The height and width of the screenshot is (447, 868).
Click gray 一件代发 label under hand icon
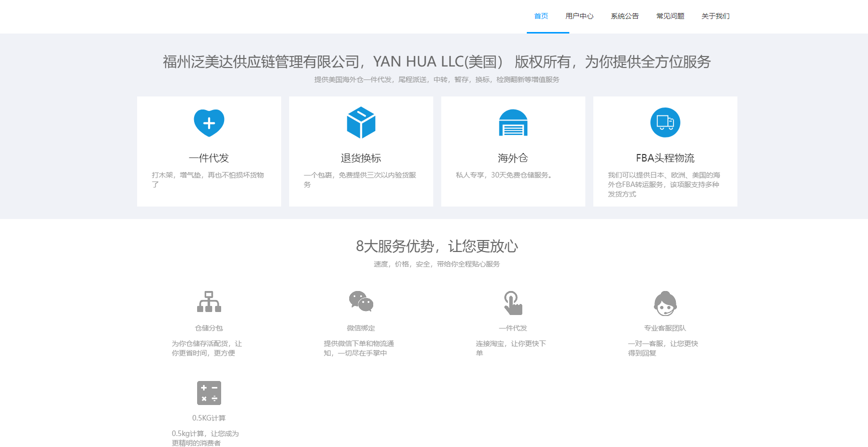pyautogui.click(x=513, y=328)
